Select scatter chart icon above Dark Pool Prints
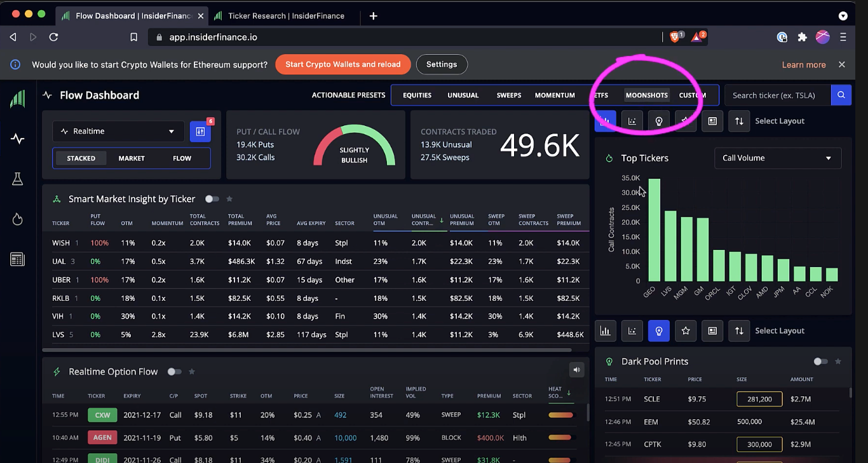This screenshot has width=868, height=463. point(632,331)
